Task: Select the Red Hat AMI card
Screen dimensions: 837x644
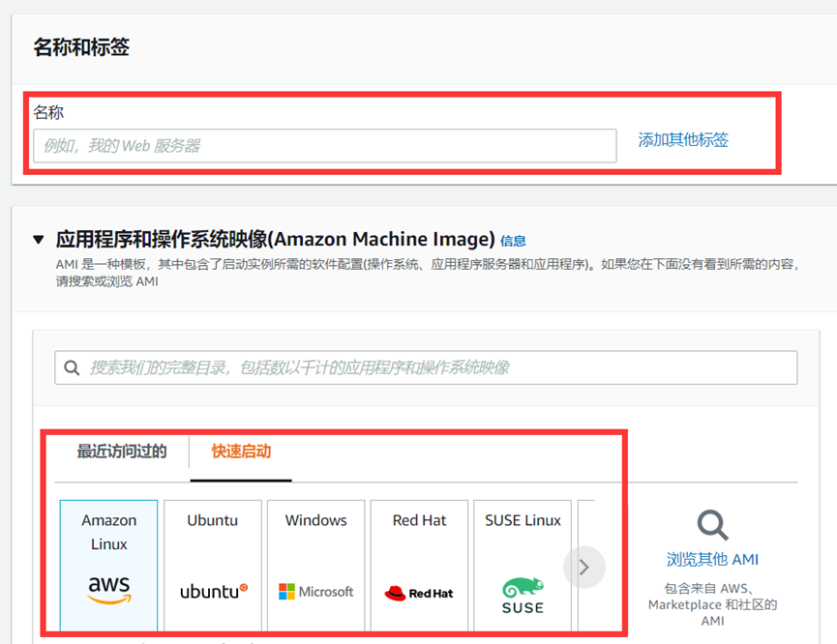Action: pos(419,566)
